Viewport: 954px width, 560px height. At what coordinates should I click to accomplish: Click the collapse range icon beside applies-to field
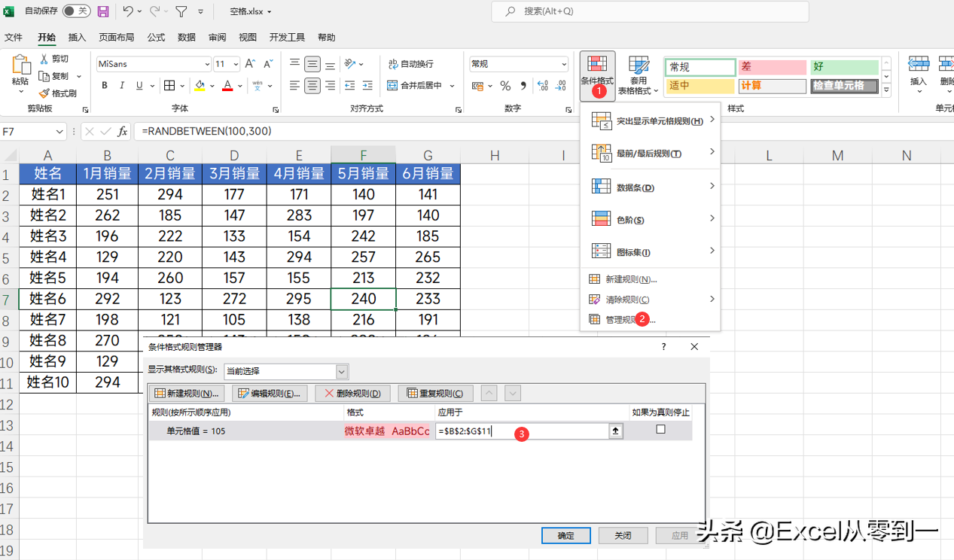616,431
